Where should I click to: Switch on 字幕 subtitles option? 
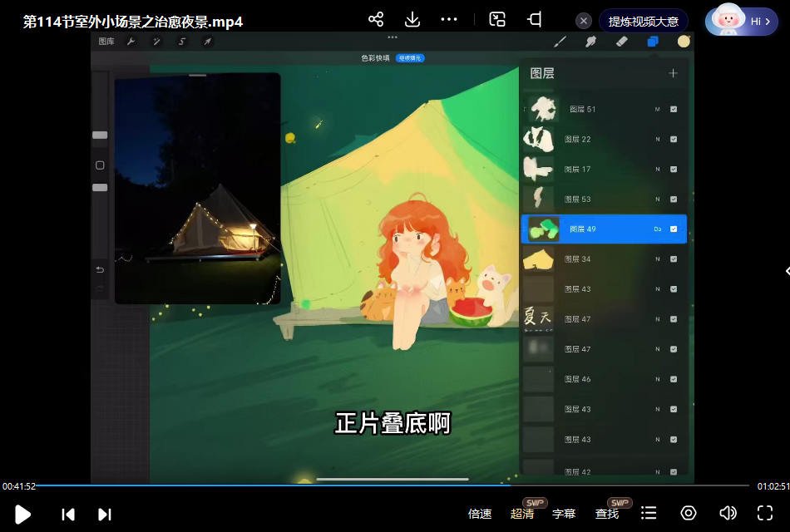564,513
